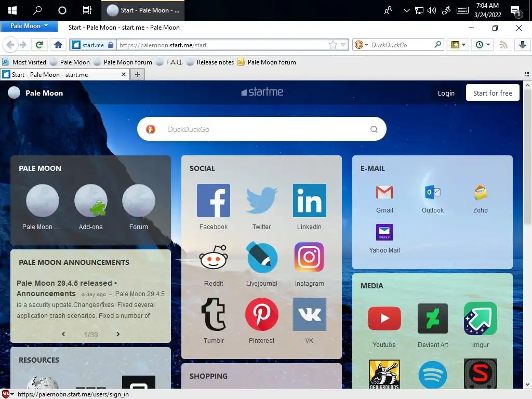Click the startme logo
The height and width of the screenshot is (399, 532).
[262, 92]
